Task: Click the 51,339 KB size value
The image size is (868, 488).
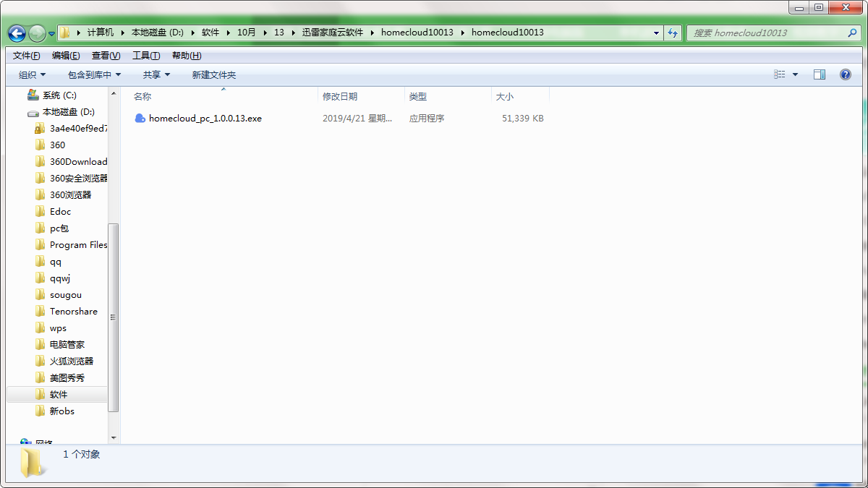Action: click(523, 118)
